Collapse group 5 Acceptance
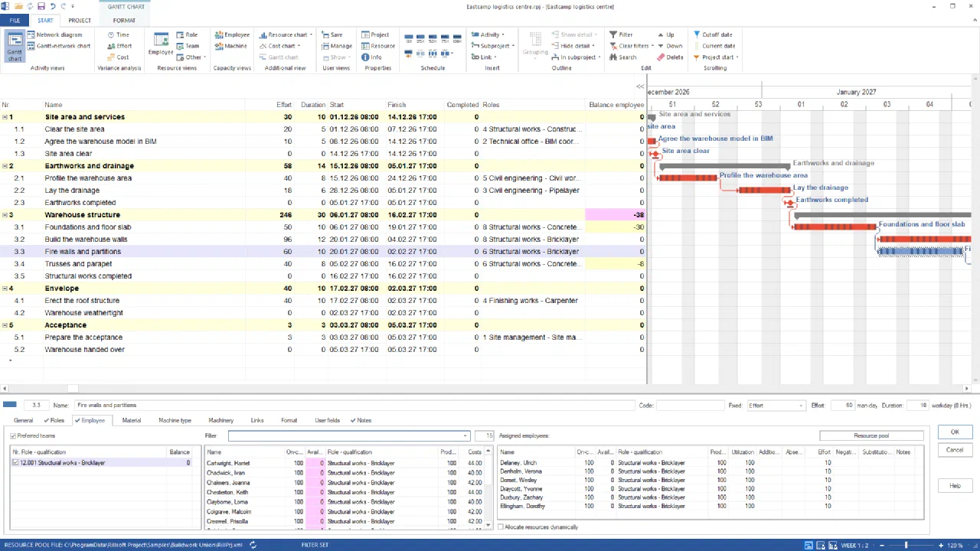This screenshot has width=980, height=551. 5,325
